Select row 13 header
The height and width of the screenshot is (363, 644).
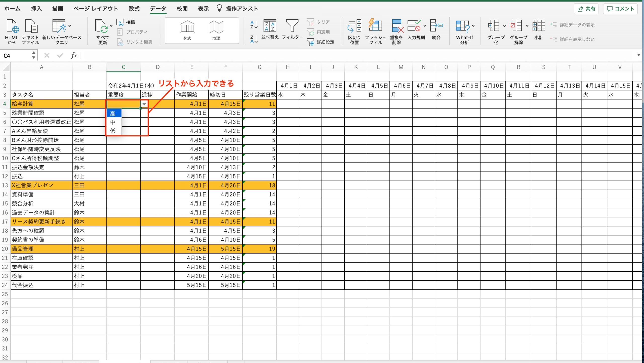pos(5,186)
